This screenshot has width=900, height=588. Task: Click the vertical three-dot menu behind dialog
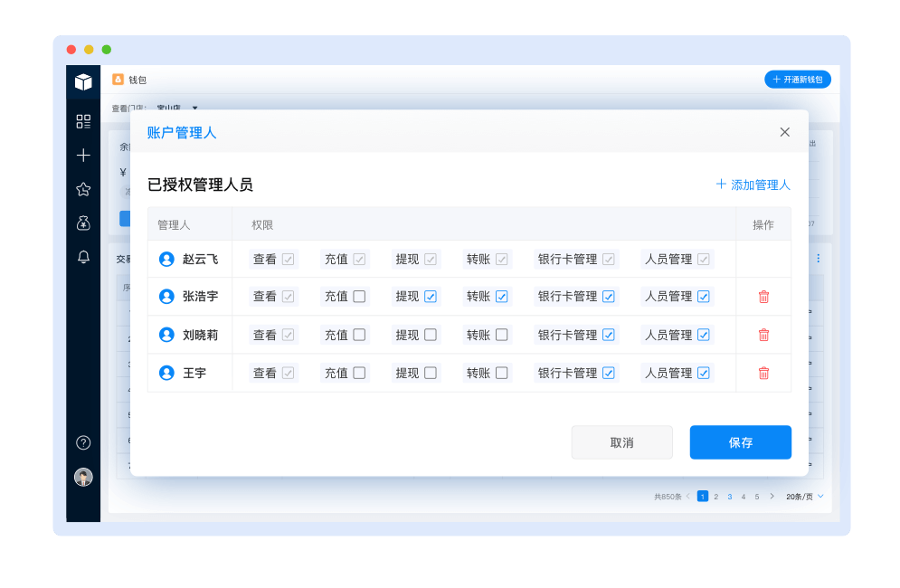818,259
